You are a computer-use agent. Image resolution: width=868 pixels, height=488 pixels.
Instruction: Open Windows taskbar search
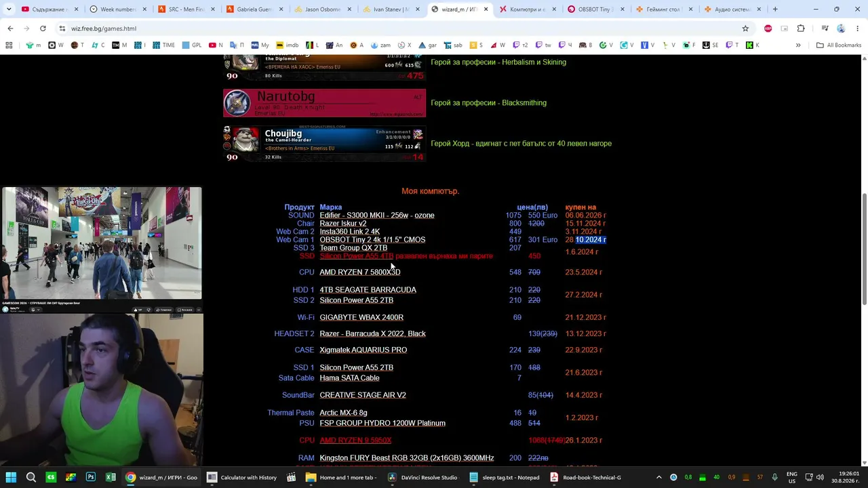(31, 477)
